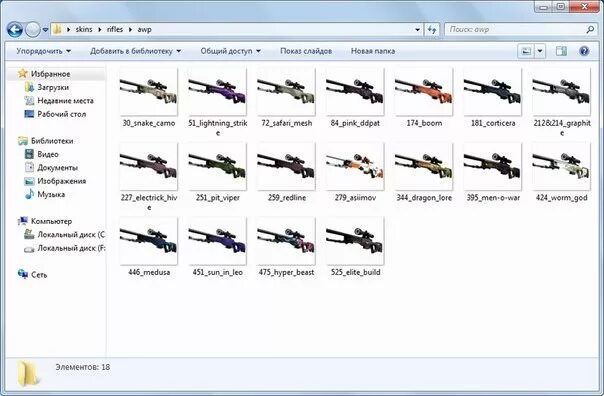The height and width of the screenshot is (396, 604).
Task: Select the 227_electrick_hive thumbnail
Action: [x=149, y=166]
